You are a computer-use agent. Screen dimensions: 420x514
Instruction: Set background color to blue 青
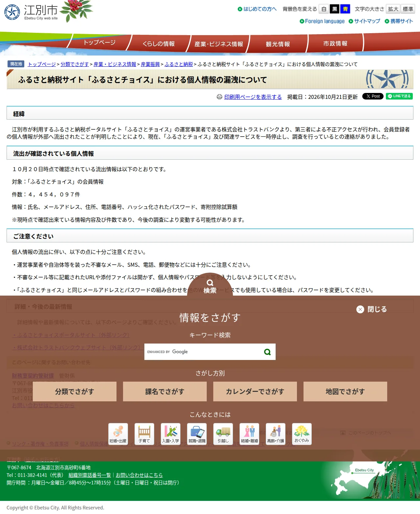tap(345, 9)
